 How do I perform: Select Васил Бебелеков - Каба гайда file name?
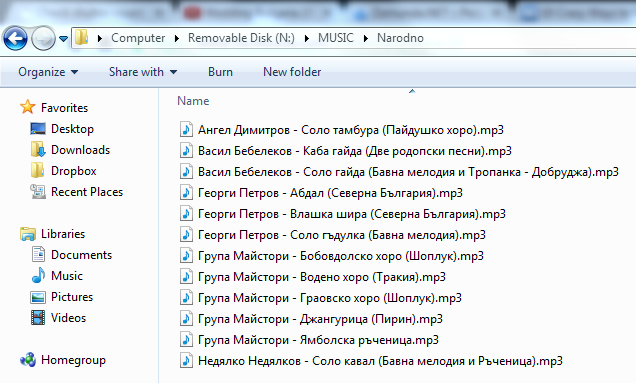point(355,151)
